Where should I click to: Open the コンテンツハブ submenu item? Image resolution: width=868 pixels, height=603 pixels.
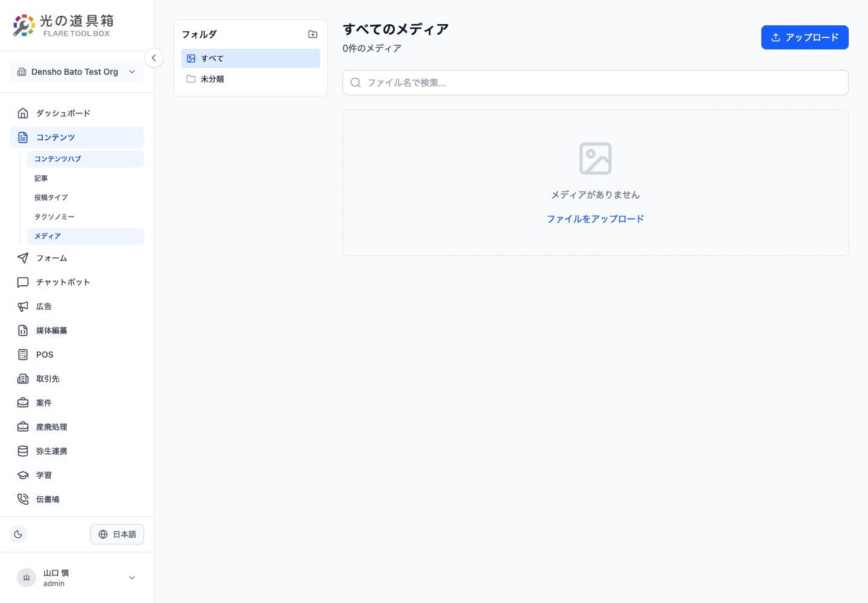[86, 159]
